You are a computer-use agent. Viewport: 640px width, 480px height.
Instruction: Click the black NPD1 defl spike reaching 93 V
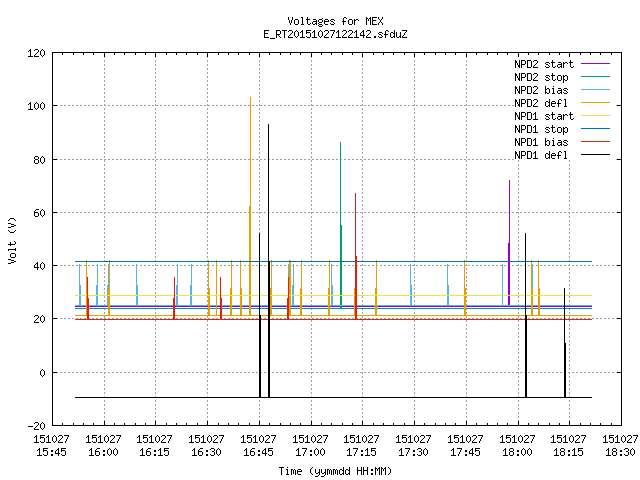pyautogui.click(x=269, y=125)
